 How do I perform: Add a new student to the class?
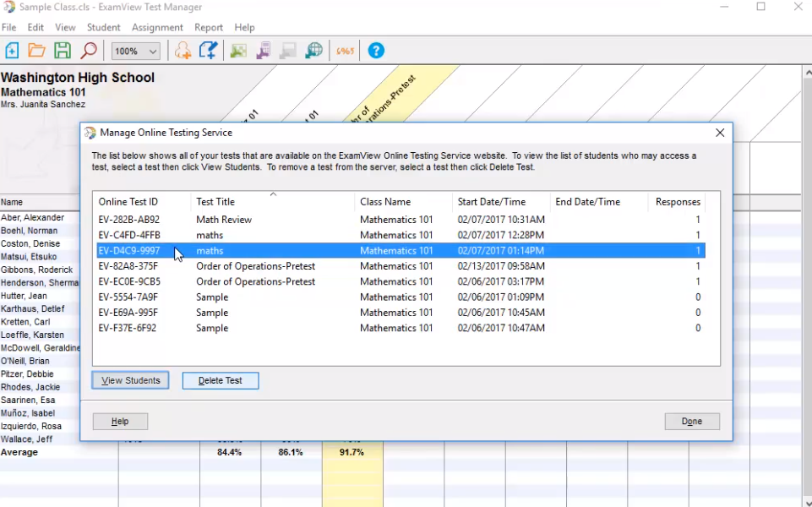click(x=183, y=51)
